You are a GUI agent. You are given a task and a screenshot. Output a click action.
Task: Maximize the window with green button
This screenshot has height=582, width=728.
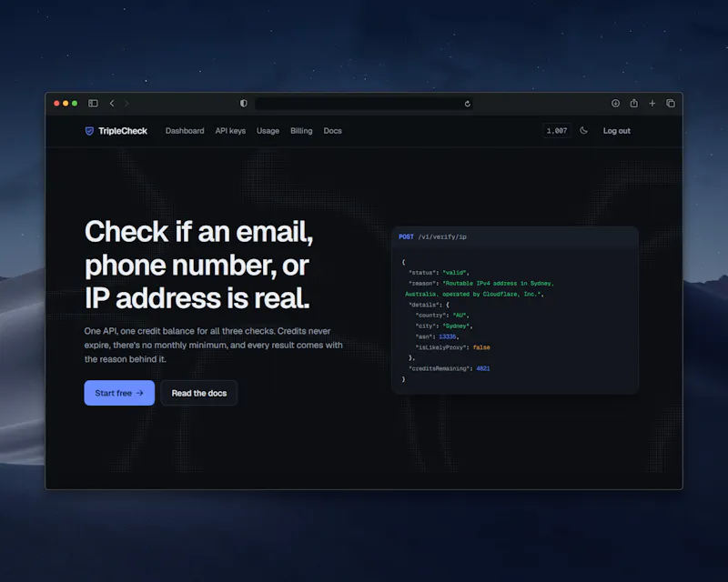click(75, 103)
